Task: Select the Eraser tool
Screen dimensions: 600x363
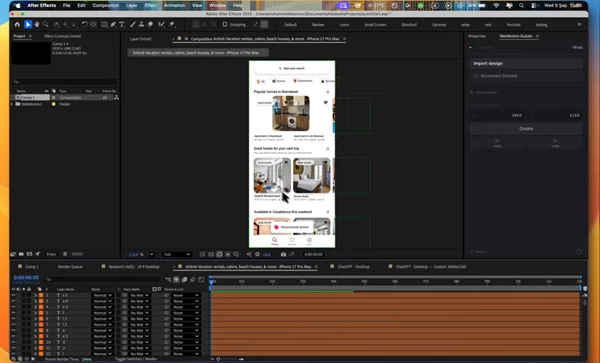Action: [x=150, y=24]
